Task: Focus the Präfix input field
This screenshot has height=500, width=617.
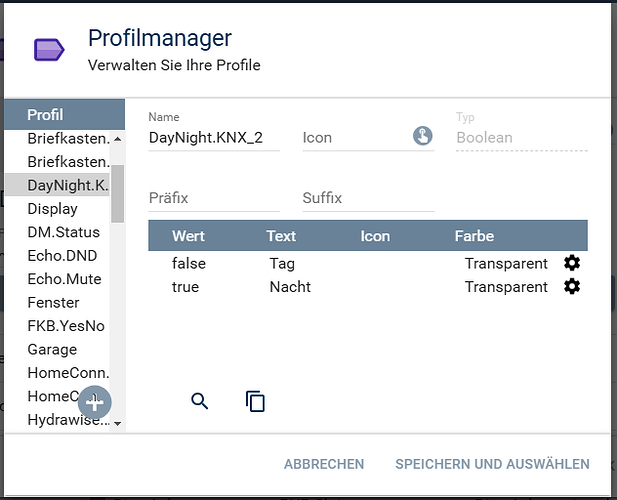Action: point(214,198)
